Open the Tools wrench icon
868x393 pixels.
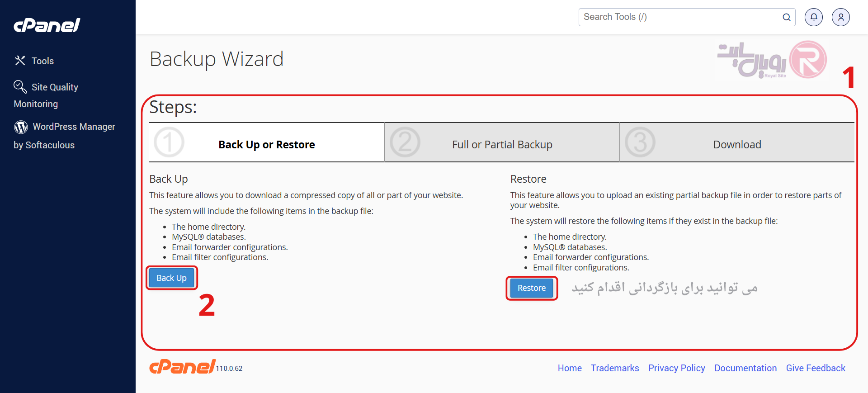pos(20,61)
